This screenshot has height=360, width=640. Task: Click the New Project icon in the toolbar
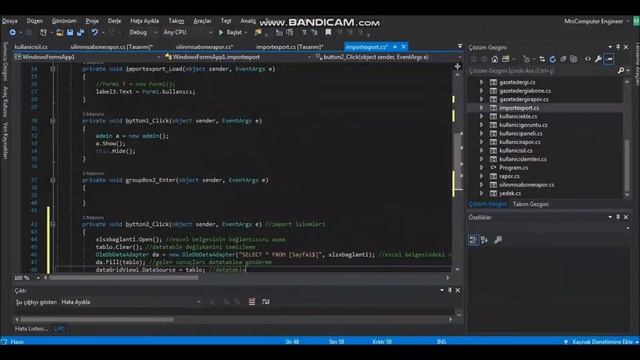[43, 32]
